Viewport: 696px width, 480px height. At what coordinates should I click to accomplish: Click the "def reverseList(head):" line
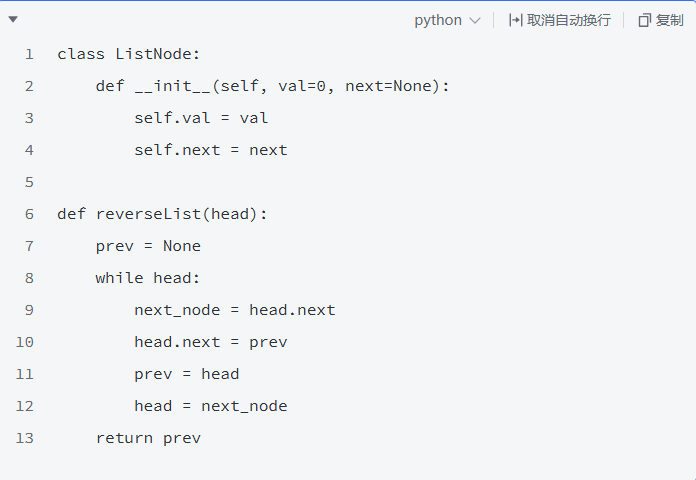[x=163, y=214]
